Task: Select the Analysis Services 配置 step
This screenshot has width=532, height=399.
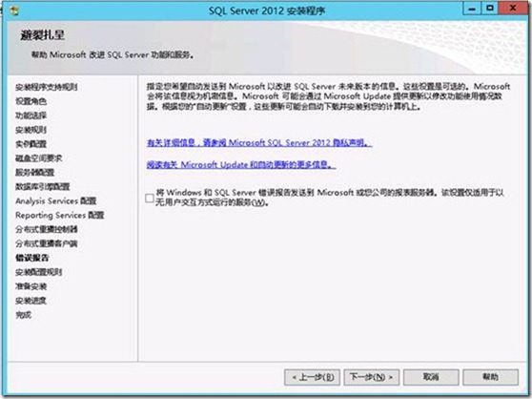Action: 56,201
